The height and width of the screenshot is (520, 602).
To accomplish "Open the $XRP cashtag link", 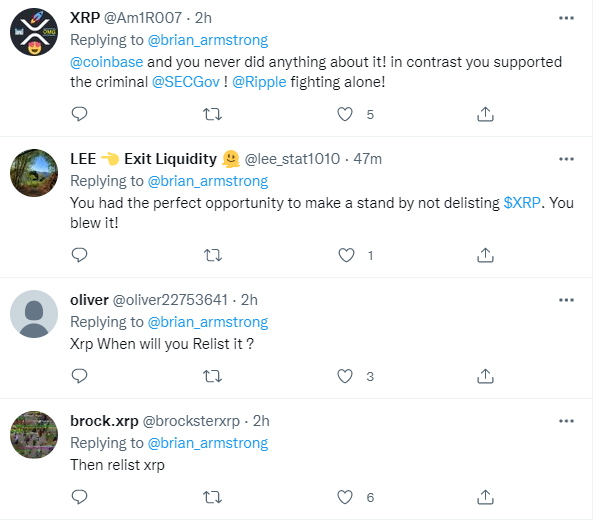I will [x=523, y=202].
